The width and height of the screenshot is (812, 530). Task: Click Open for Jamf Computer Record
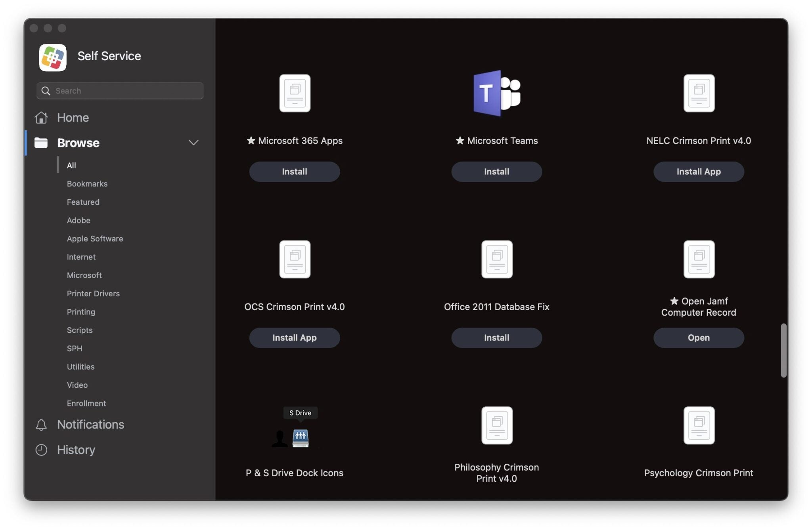pos(699,337)
